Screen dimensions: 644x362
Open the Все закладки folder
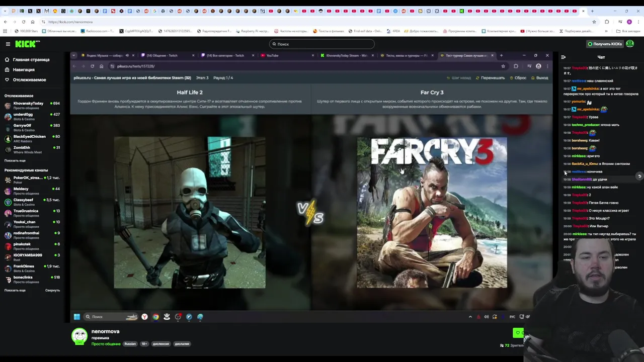[628, 31]
